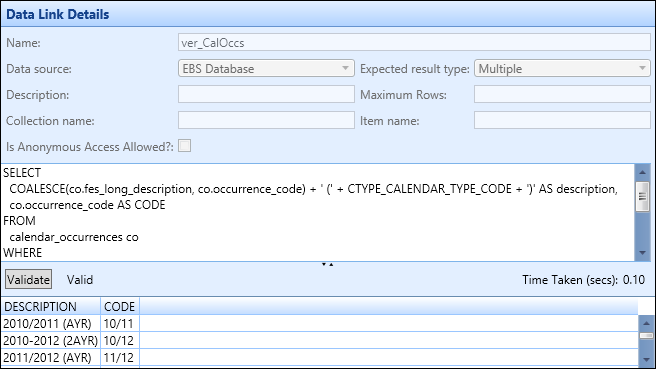Select the '2011/2012 (AYR)' description cell
The image size is (656, 369).
pos(51,358)
